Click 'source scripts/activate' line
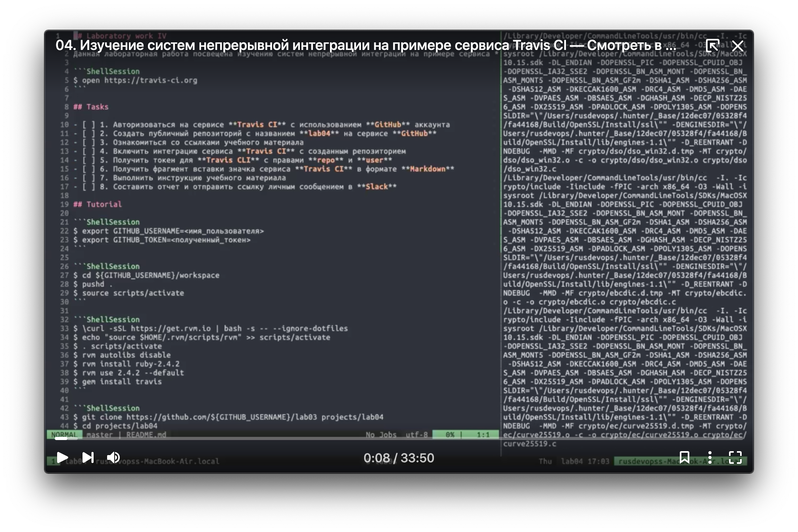This screenshot has height=532, width=798. (x=129, y=293)
